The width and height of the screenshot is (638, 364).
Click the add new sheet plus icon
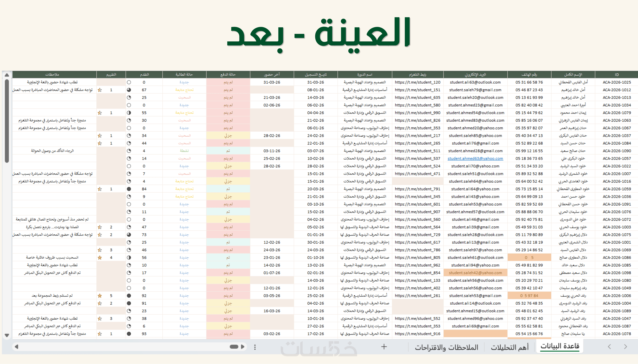[384, 347]
